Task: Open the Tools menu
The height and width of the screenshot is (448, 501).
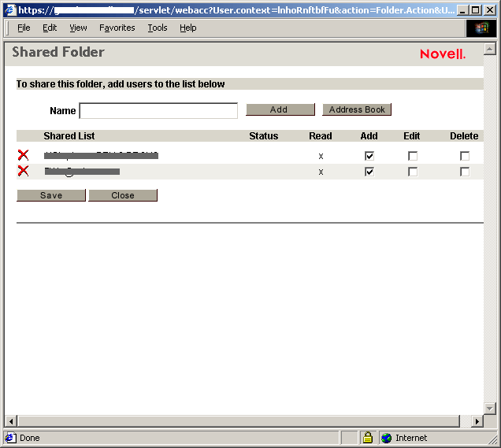Action: (158, 28)
